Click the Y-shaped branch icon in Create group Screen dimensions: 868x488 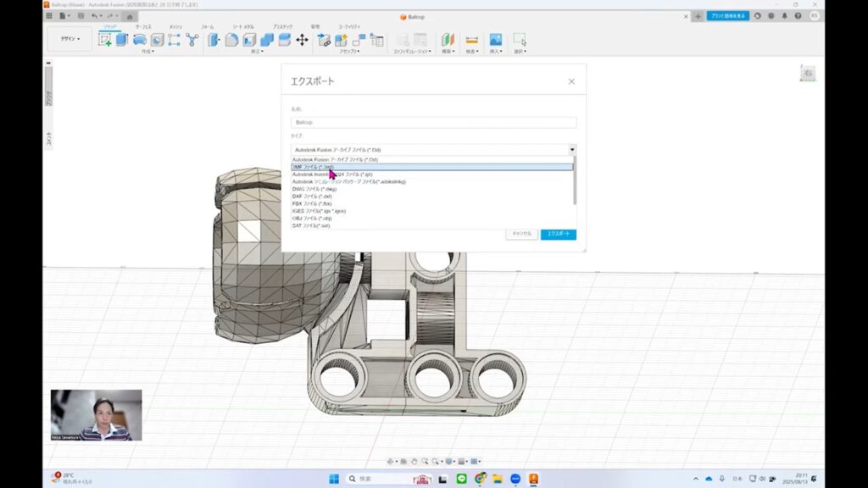point(192,39)
